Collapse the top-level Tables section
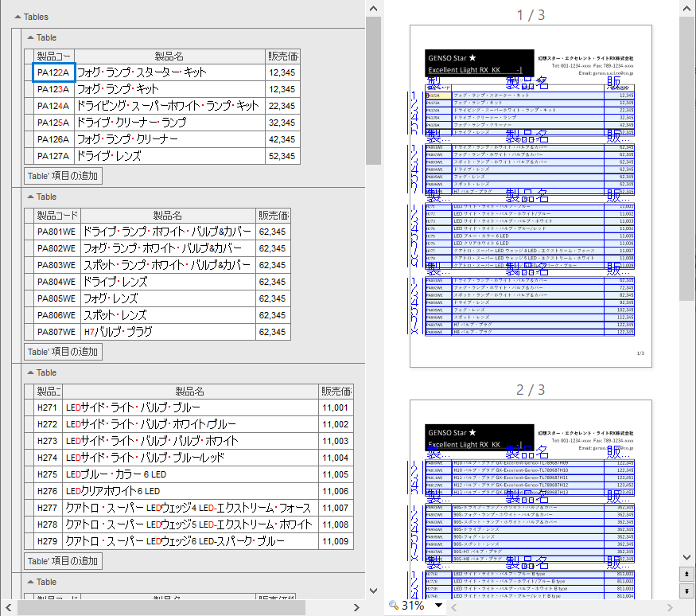The width and height of the screenshot is (696, 616). 17,17
